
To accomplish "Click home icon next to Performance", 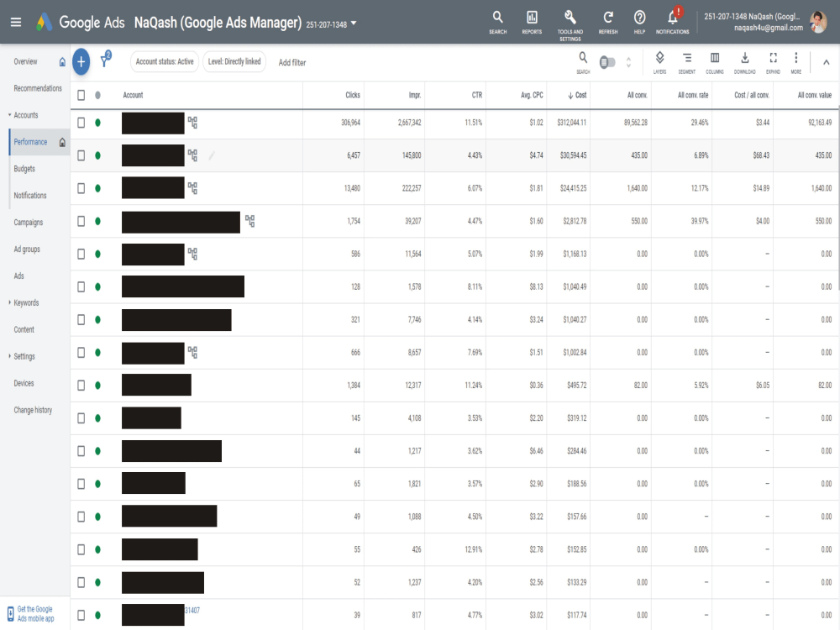I will click(62, 143).
